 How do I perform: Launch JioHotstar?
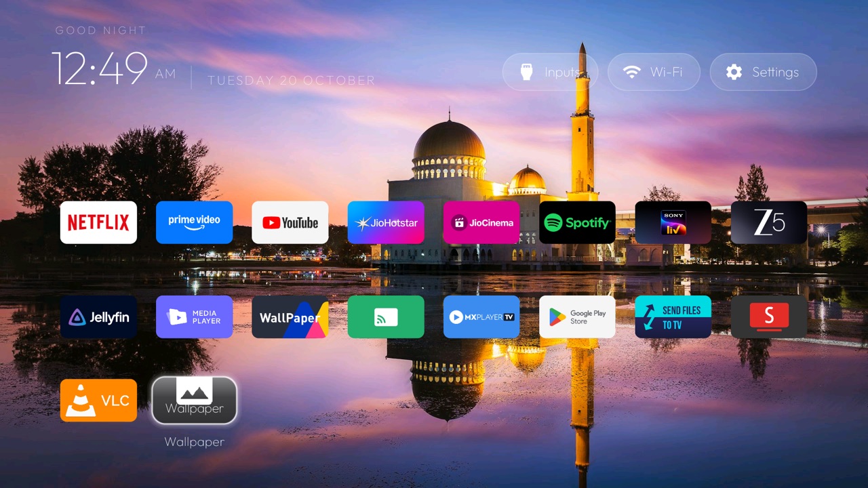[x=386, y=222]
